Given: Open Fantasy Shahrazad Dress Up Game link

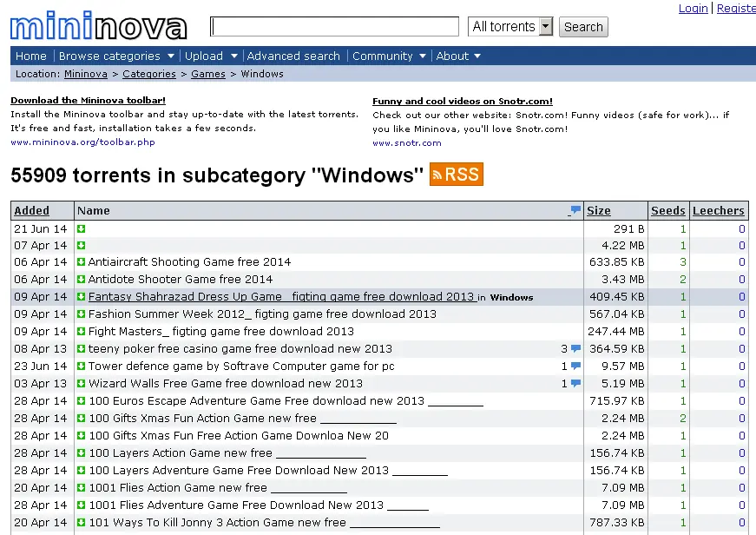Looking at the screenshot, I should coord(281,297).
